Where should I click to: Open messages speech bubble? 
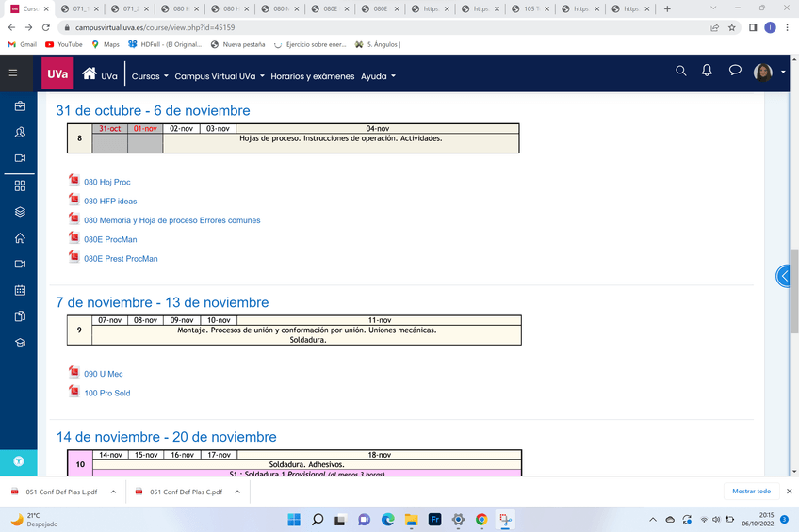coord(735,71)
